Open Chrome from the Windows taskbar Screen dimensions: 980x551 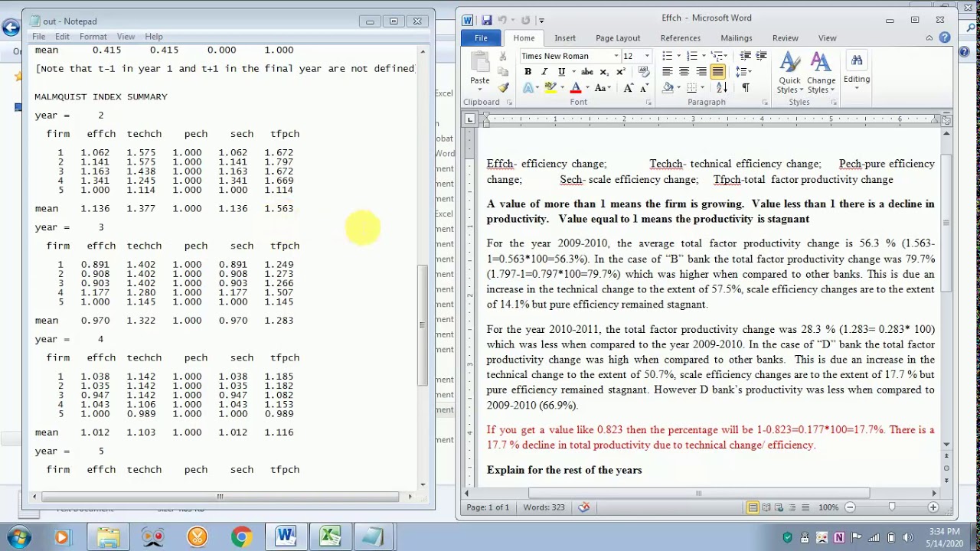(241, 536)
